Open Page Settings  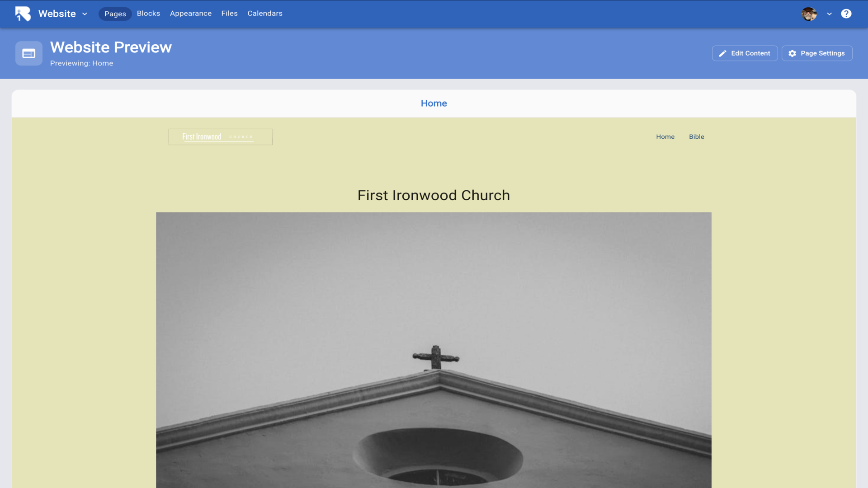pyautogui.click(x=817, y=53)
